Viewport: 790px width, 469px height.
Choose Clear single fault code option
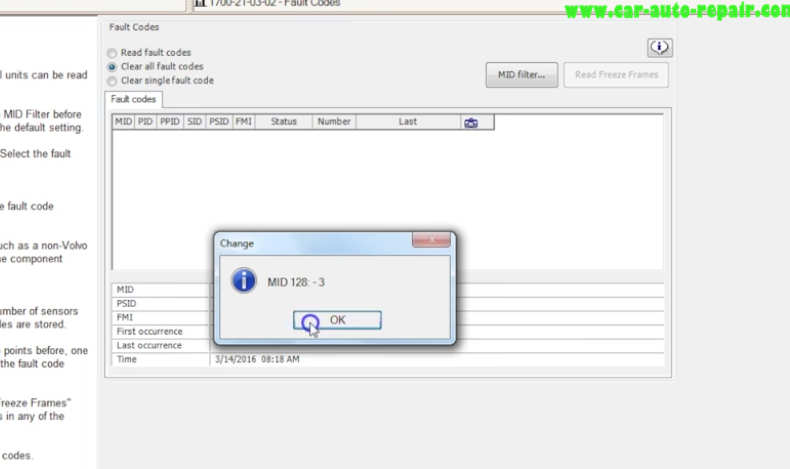[112, 81]
